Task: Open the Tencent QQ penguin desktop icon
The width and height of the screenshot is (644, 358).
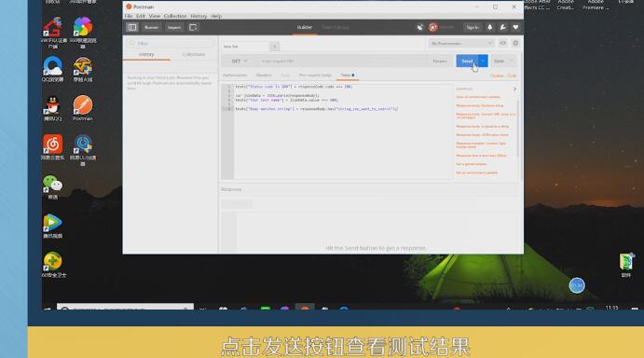Action: click(52, 108)
